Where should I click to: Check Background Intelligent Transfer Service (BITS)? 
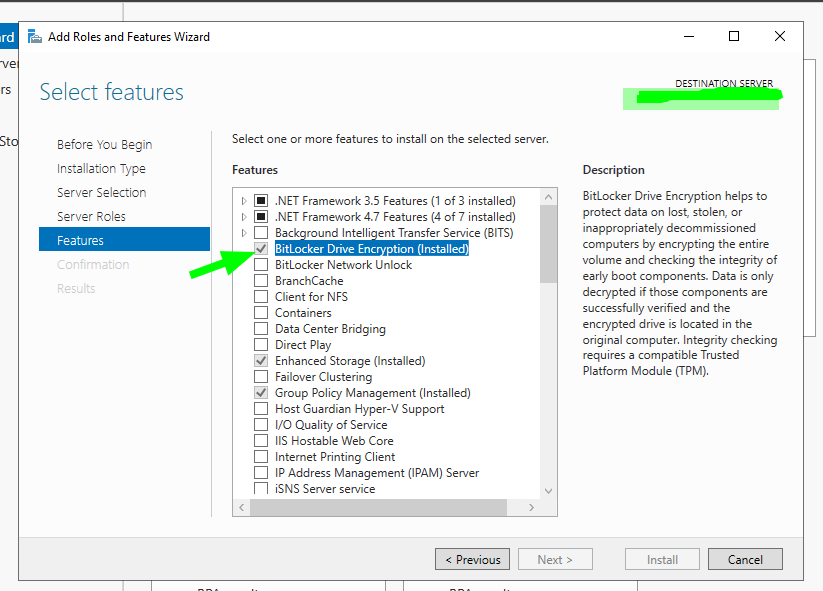pos(261,233)
